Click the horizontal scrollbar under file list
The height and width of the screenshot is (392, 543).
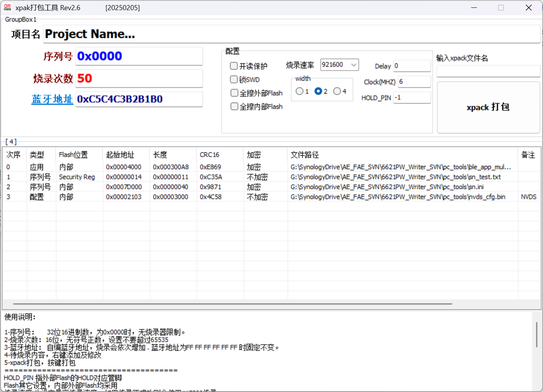tap(232, 303)
